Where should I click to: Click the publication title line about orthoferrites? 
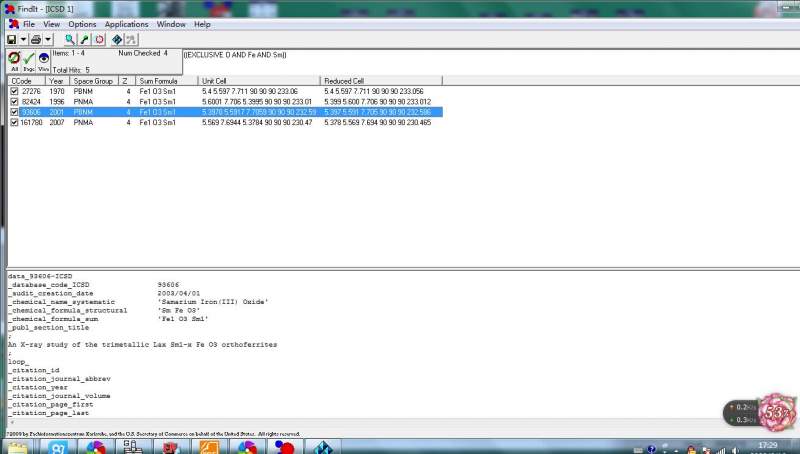click(142, 345)
